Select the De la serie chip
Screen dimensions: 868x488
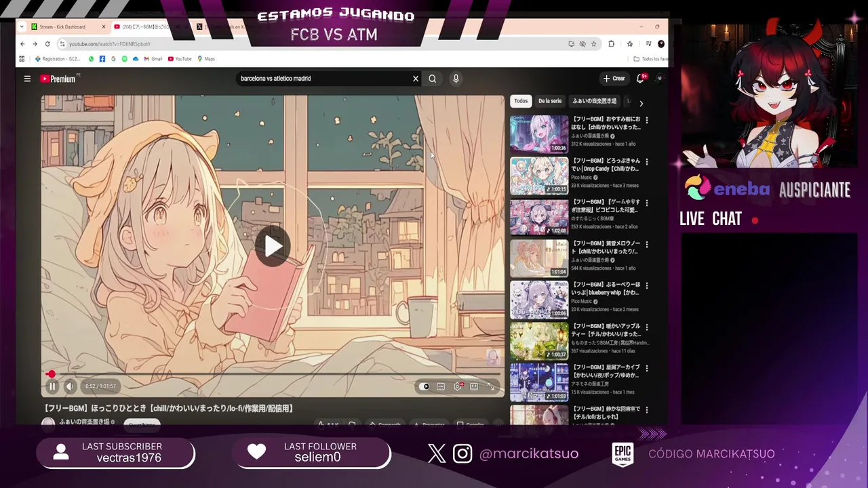tap(550, 101)
